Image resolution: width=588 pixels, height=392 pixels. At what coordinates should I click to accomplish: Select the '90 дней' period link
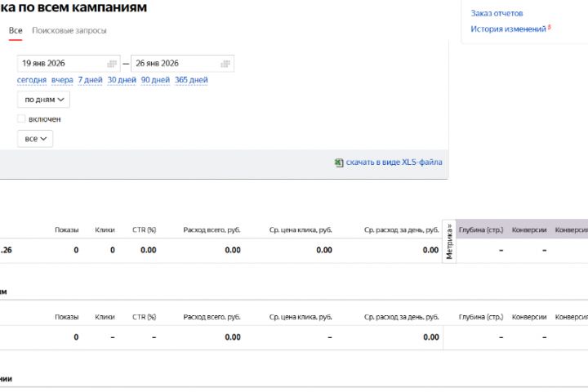pyautogui.click(x=155, y=80)
